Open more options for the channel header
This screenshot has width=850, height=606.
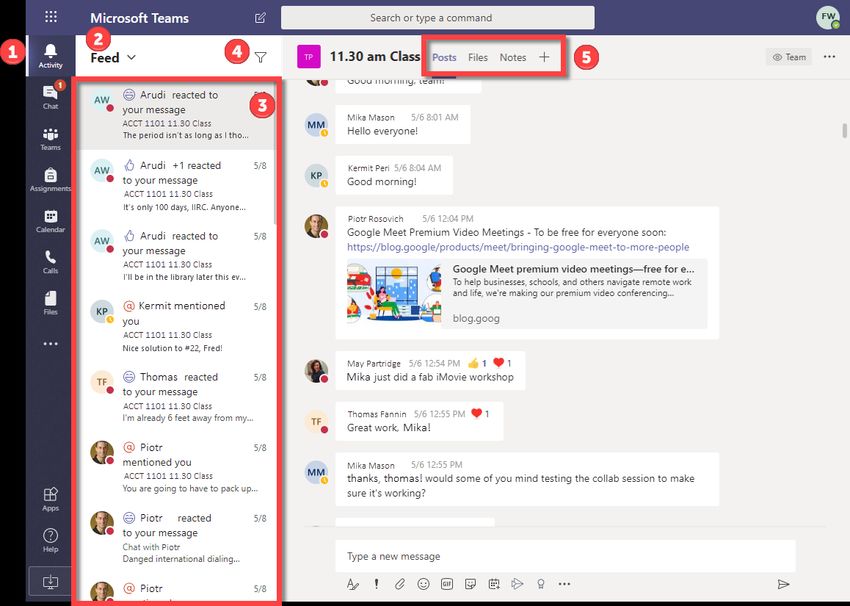(829, 56)
